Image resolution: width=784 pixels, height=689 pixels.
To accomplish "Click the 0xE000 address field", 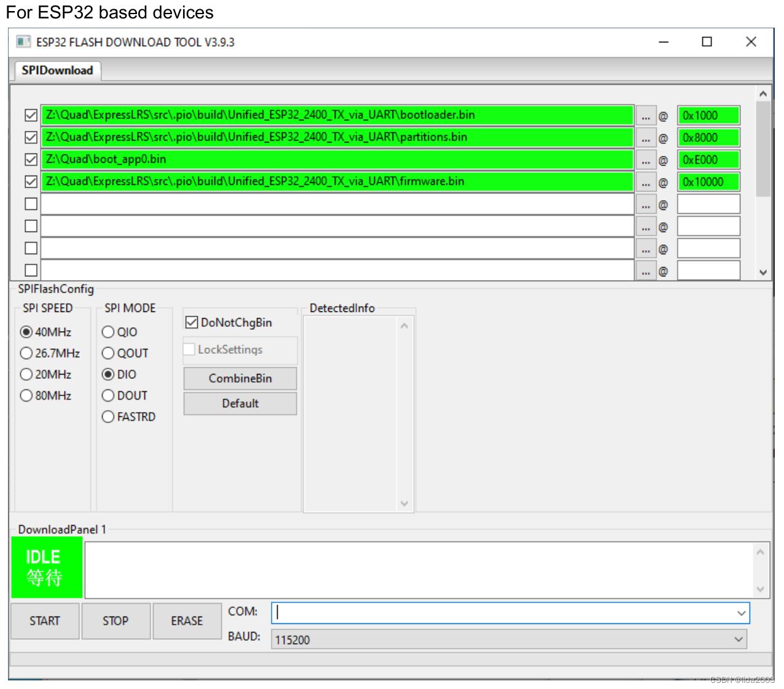I will 708,160.
